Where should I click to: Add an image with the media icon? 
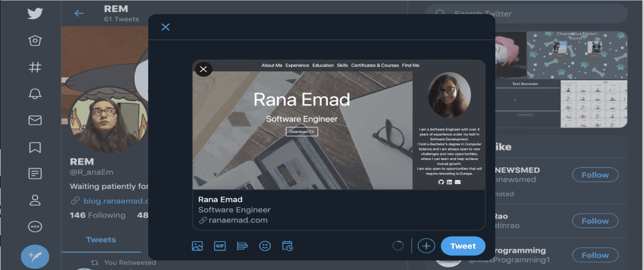coord(198,246)
